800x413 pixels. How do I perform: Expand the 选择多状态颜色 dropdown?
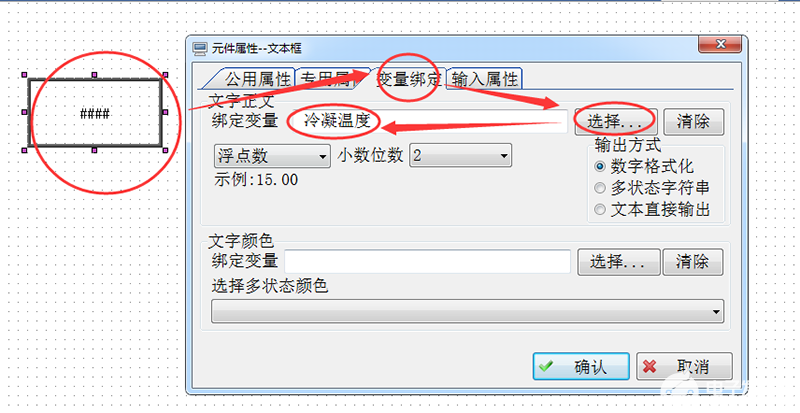coord(467,311)
